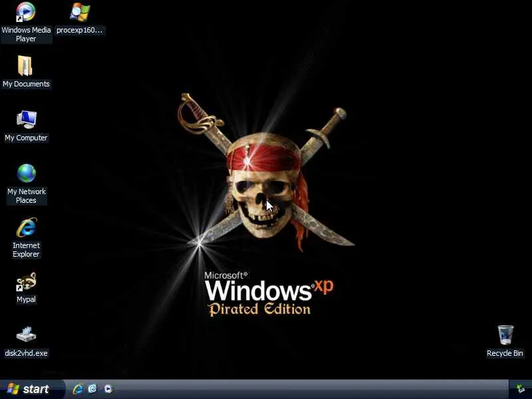Select the Recycle Bin icon
Screen dimensions: 532x399
click(x=505, y=335)
